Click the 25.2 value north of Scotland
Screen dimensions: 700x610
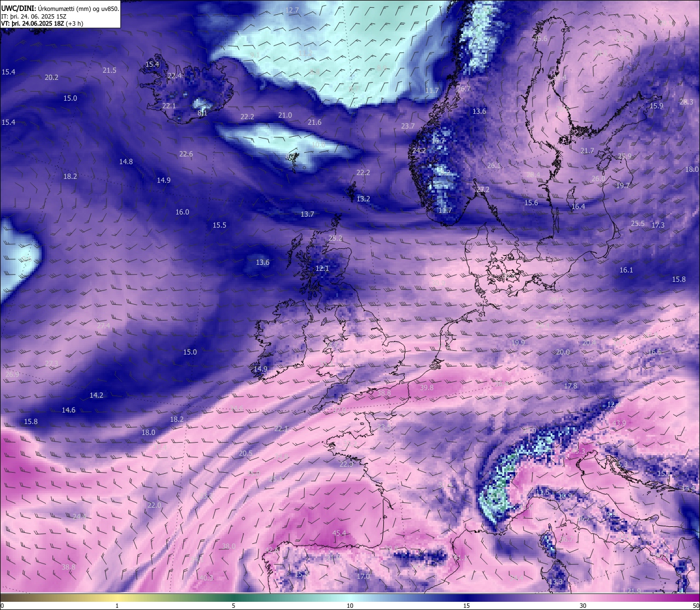[x=335, y=239]
